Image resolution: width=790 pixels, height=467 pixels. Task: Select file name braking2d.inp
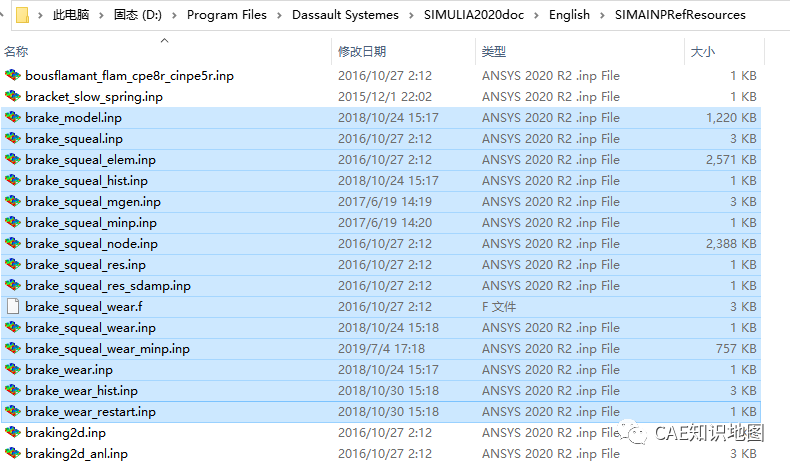point(65,433)
